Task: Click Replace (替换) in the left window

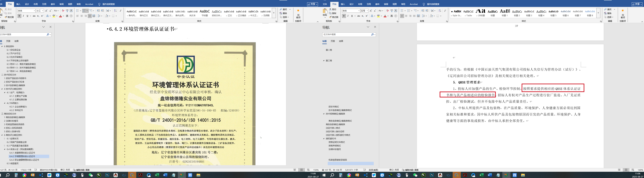Action: pos(283,13)
